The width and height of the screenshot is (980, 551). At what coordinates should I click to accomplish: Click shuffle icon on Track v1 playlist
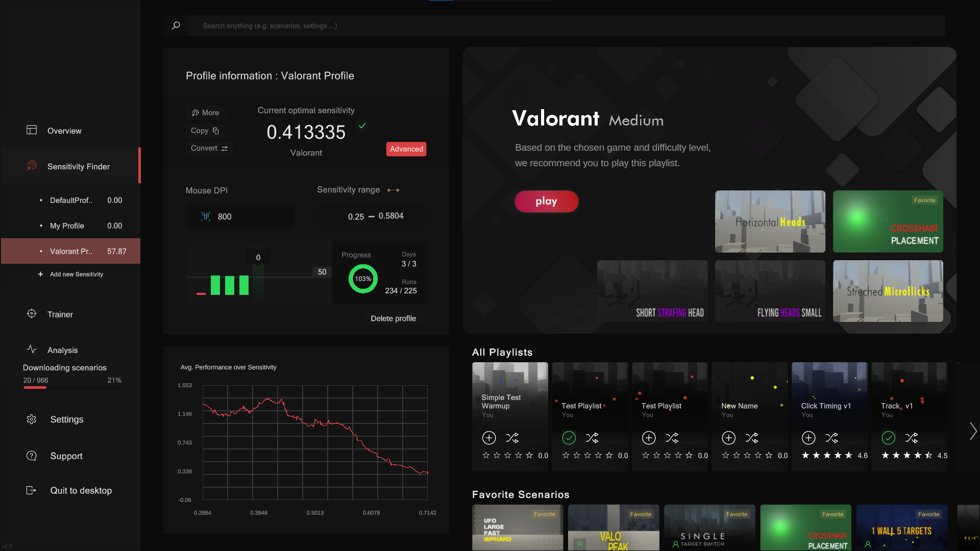tap(912, 438)
